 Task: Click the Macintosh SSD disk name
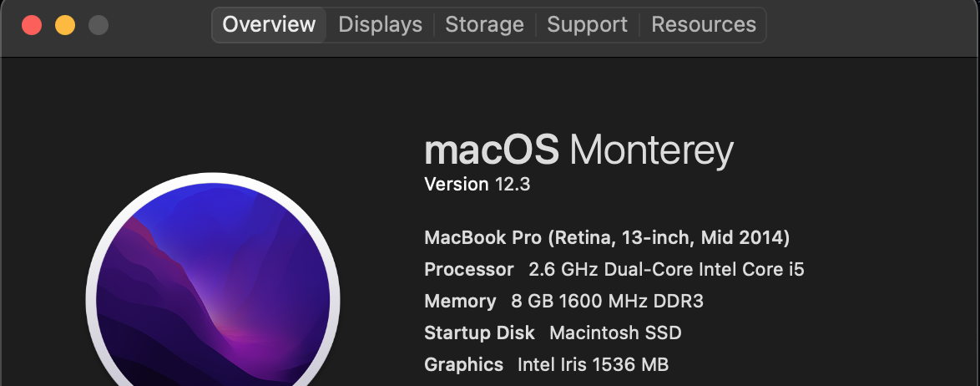(x=615, y=333)
